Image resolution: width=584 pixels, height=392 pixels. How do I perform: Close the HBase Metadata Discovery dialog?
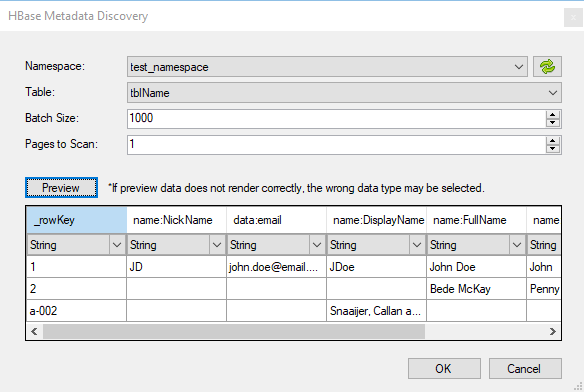pyautogui.click(x=573, y=18)
